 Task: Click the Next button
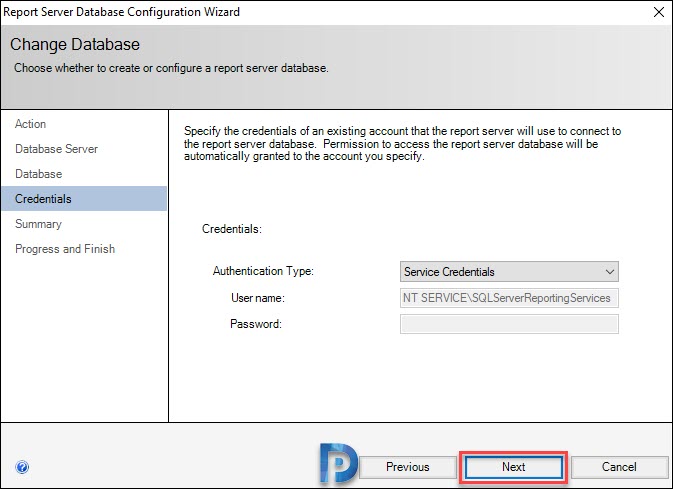(x=513, y=467)
